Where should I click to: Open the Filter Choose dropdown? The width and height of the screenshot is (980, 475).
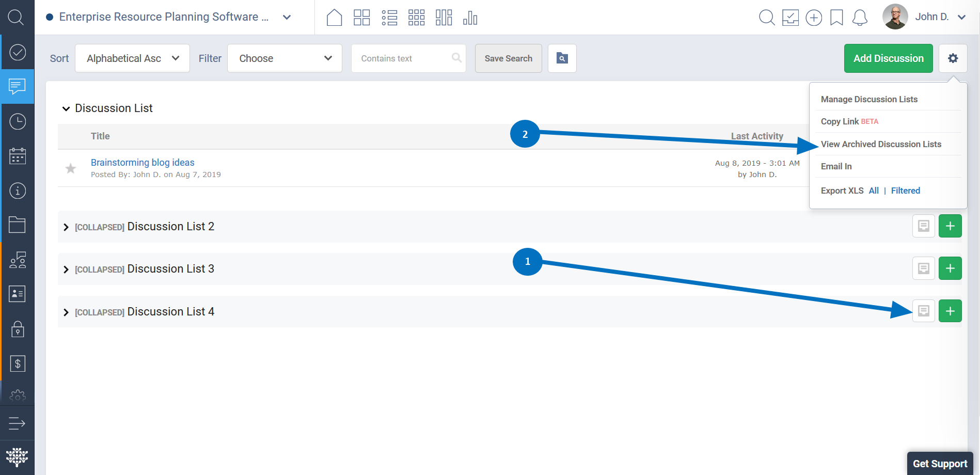tap(284, 58)
